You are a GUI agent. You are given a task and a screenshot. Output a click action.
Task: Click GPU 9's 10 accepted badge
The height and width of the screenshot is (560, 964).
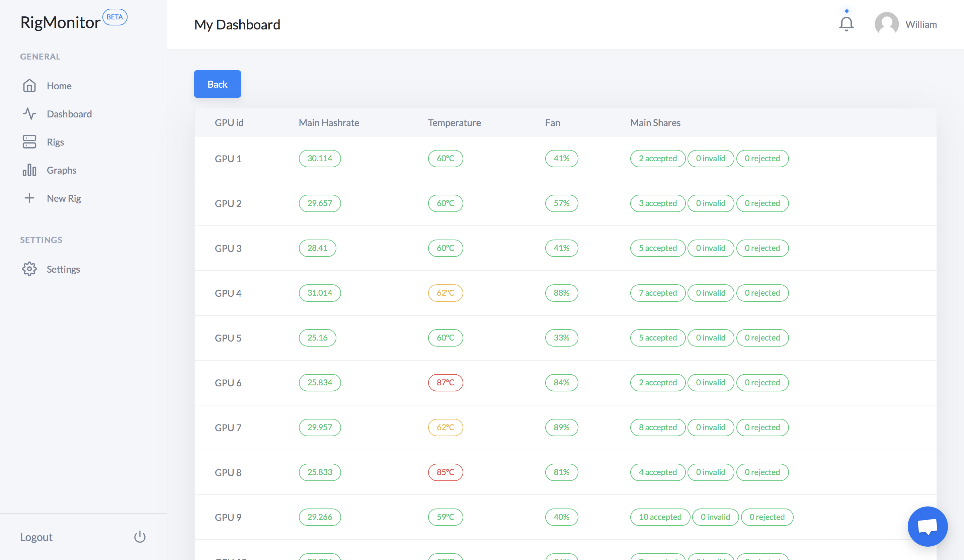(660, 517)
